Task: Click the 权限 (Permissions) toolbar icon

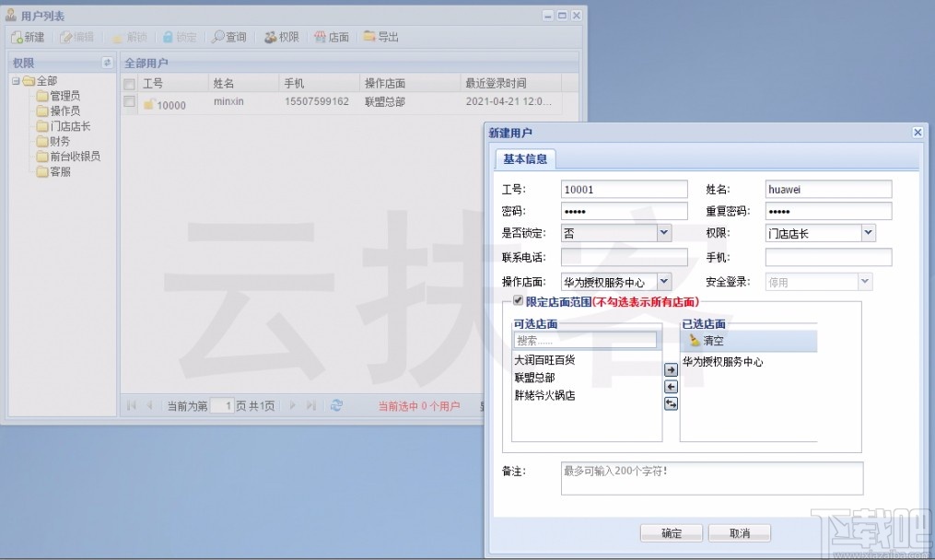Action: [x=281, y=37]
